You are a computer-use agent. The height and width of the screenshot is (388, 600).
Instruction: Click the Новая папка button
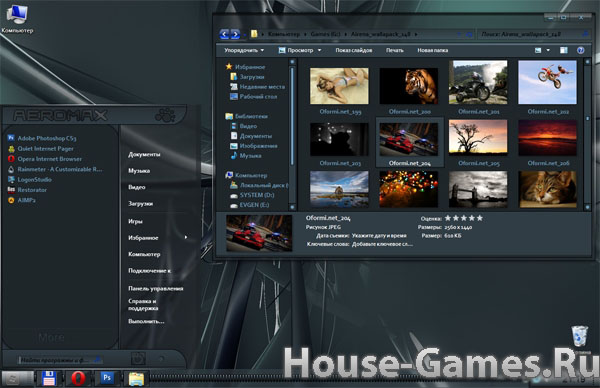pos(432,51)
